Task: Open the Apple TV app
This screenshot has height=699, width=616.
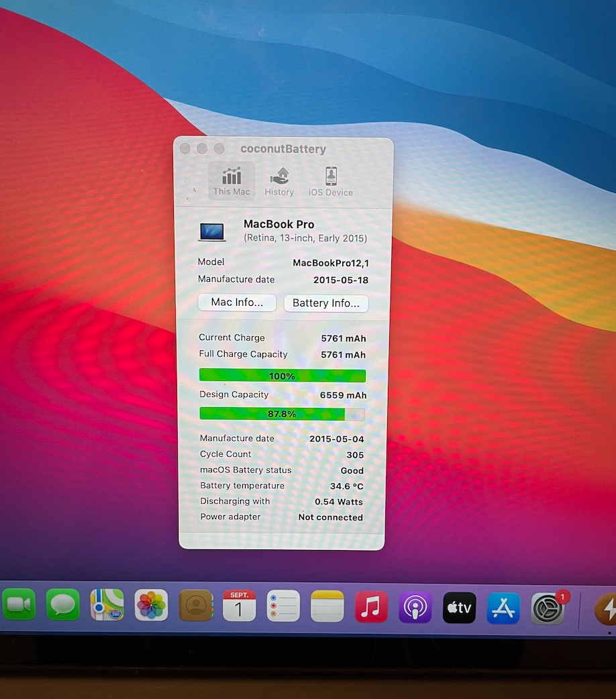Action: [x=460, y=608]
